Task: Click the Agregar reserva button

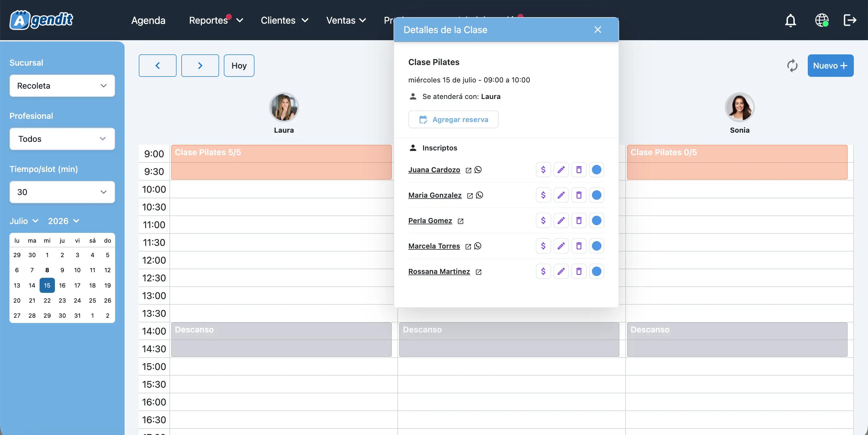Action: point(453,119)
